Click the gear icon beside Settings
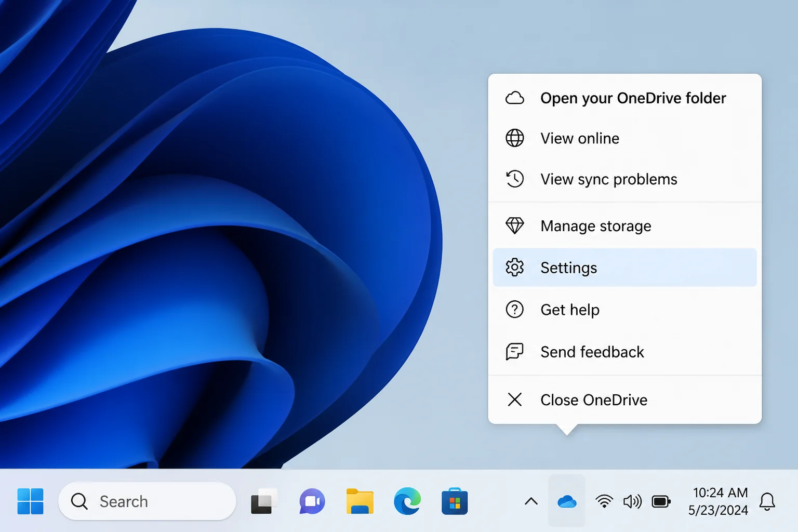The height and width of the screenshot is (532, 798). (515, 268)
